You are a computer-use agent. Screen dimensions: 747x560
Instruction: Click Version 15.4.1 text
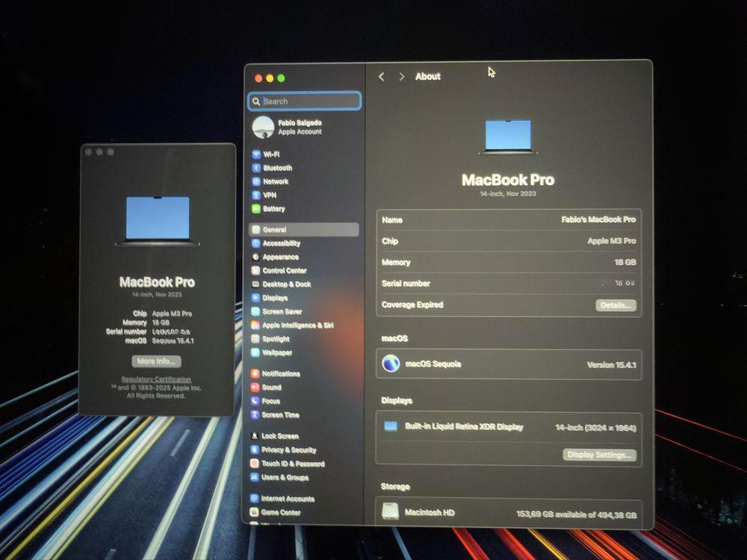point(612,365)
